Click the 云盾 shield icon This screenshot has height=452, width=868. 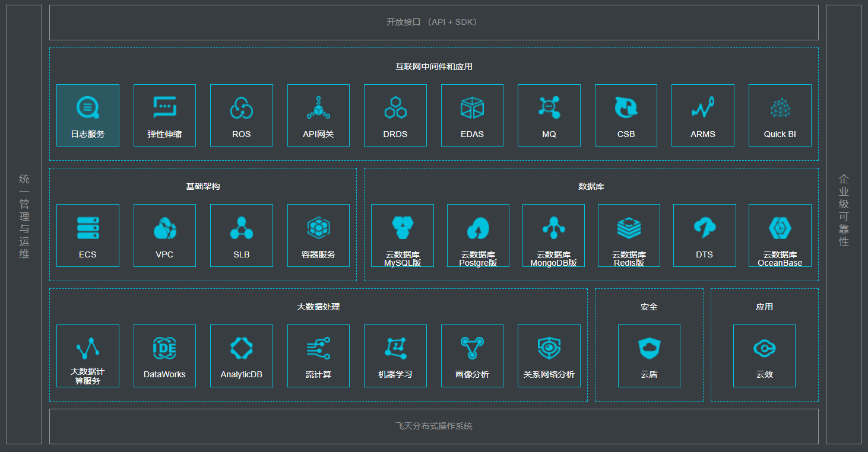point(649,348)
